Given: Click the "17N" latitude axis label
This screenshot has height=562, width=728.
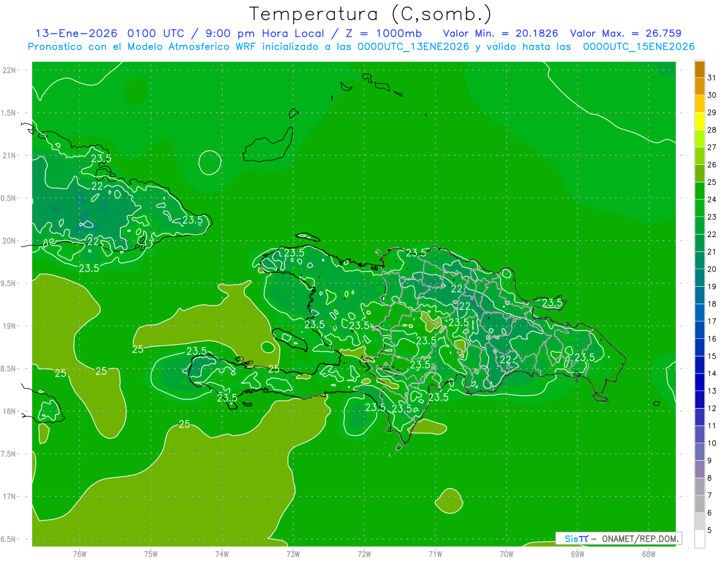Looking at the screenshot, I should (10, 497).
